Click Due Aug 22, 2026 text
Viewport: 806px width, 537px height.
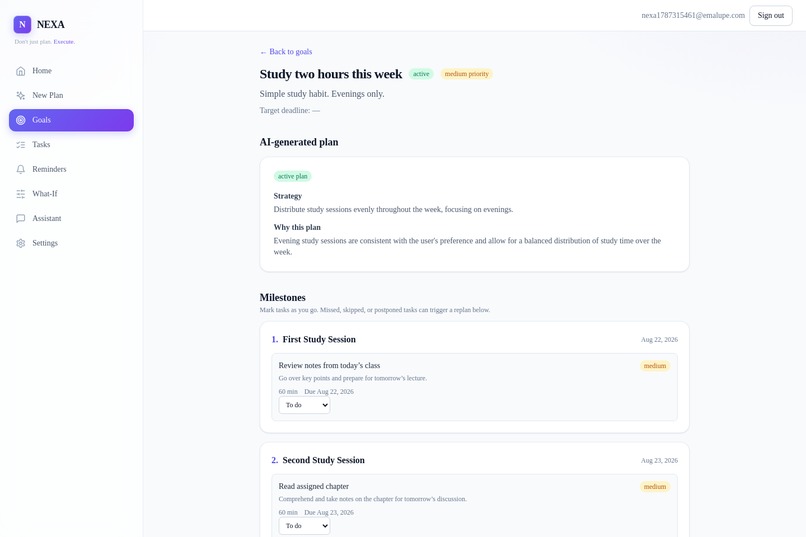(x=329, y=392)
